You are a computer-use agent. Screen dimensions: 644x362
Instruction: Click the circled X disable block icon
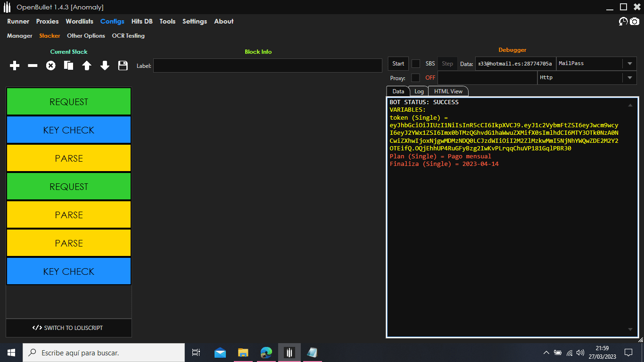click(x=50, y=66)
